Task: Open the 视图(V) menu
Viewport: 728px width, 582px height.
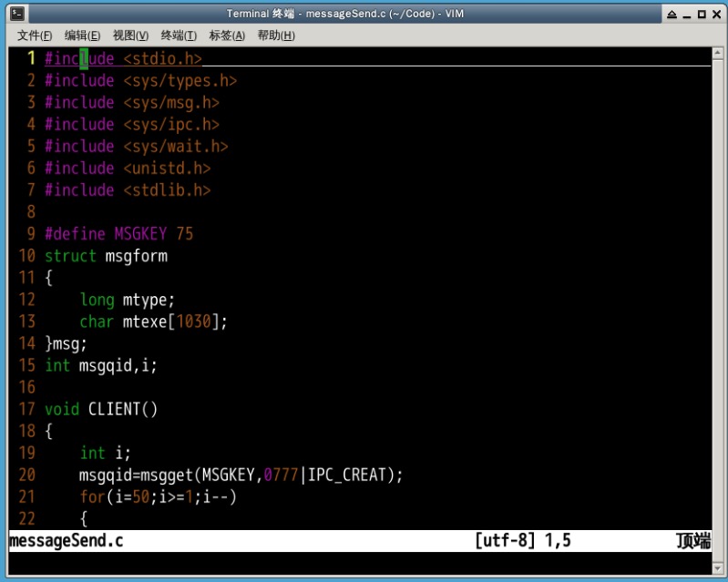Action: 130,36
